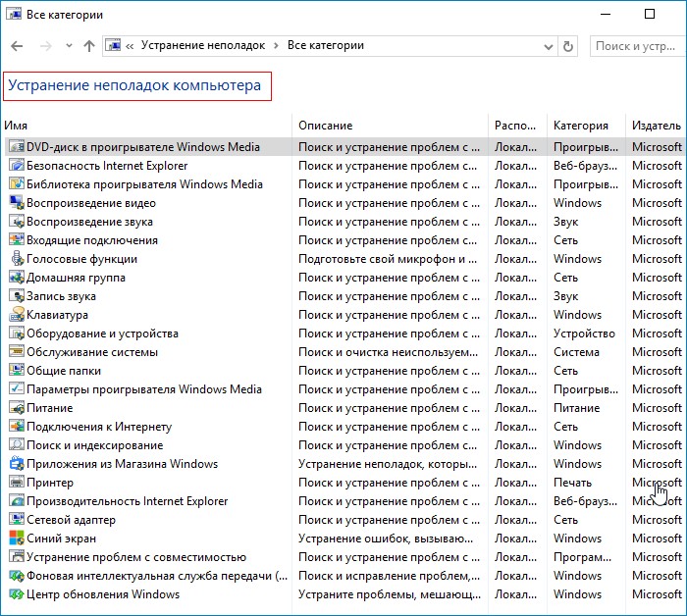Click the Voice functions microphone icon
687x616 pixels.
[x=17, y=259]
